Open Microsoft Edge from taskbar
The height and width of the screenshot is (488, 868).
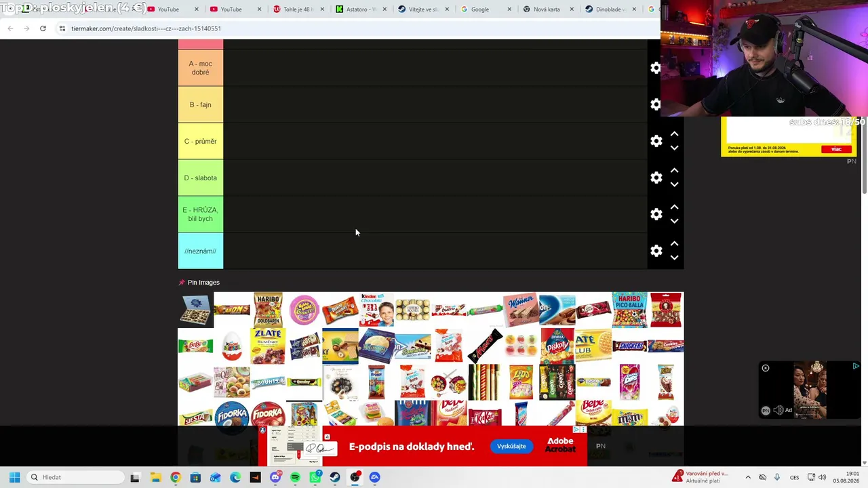tap(235, 477)
